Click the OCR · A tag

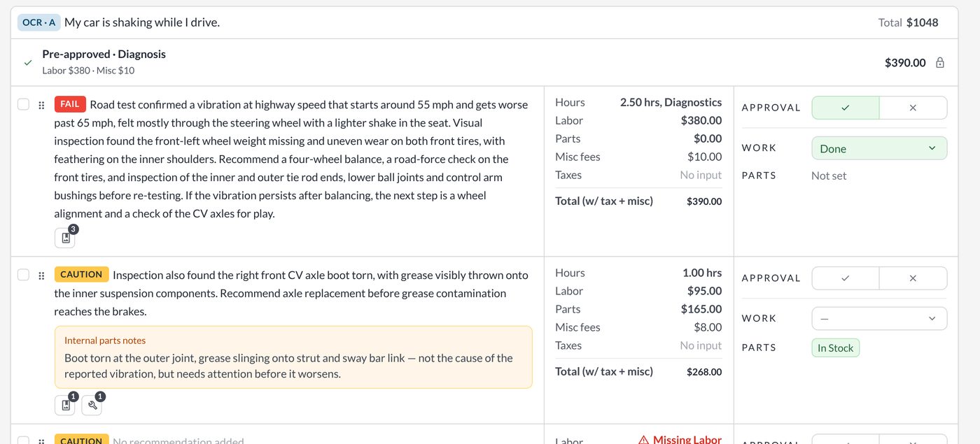pos(38,22)
